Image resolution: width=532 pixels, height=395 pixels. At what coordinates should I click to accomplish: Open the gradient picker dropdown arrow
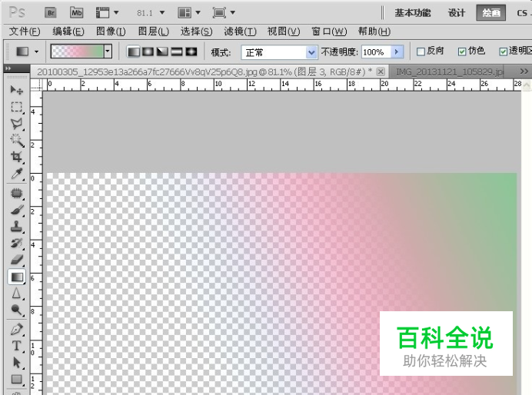coord(108,51)
